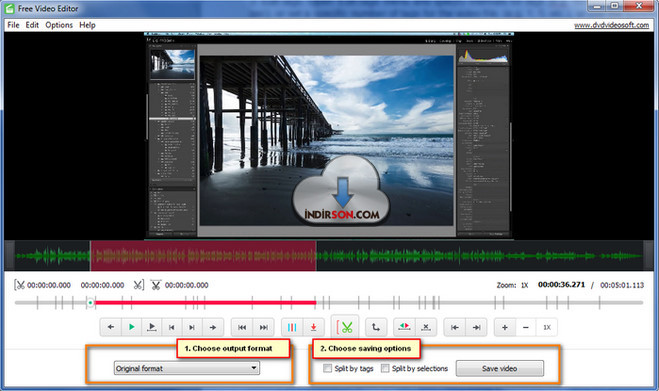Image resolution: width=659 pixels, height=391 pixels.
Task: Click the green scissors cut selection button
Action: point(345,327)
